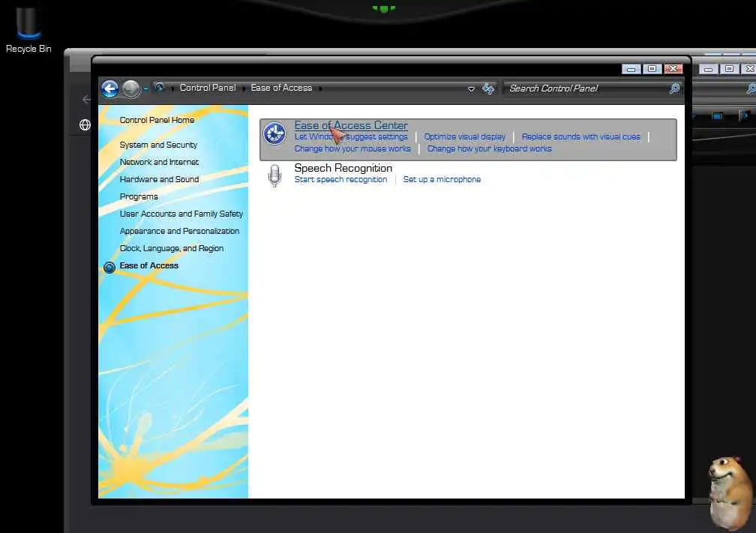Select Programs in the sidebar
756x533 pixels.
point(139,196)
